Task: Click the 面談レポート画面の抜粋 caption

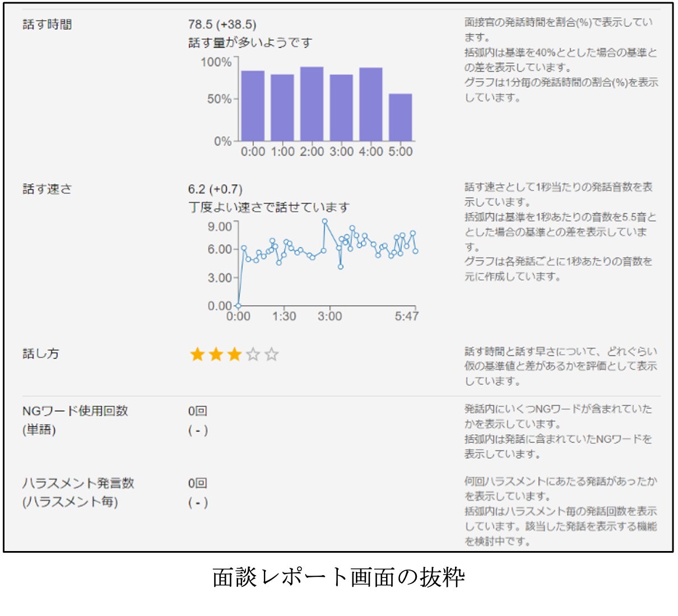Action: pos(338,577)
